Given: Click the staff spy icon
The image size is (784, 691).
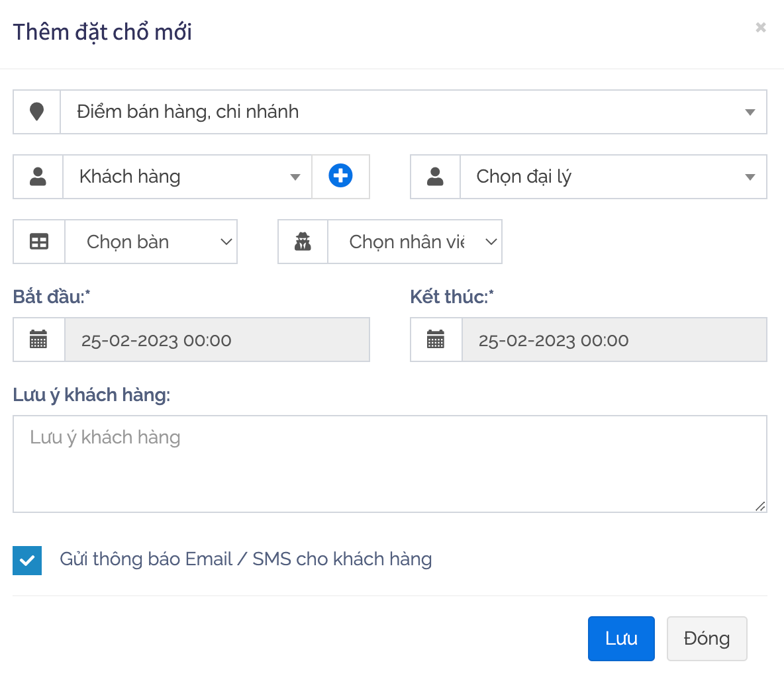Looking at the screenshot, I should click(x=303, y=242).
